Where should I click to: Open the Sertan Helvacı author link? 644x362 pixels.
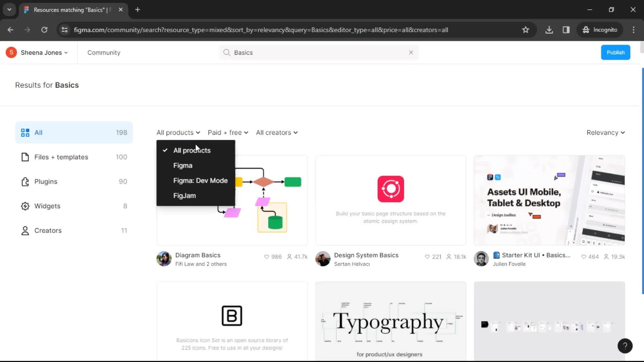tap(352, 264)
